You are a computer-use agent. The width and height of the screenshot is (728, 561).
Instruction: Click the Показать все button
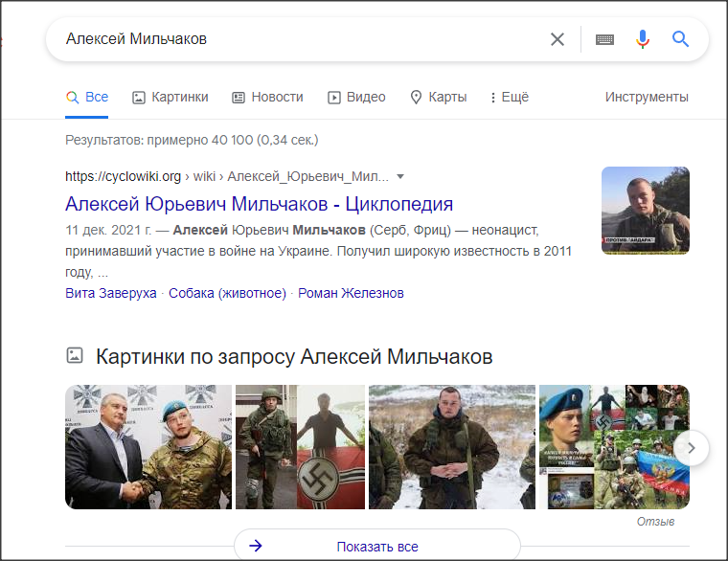(x=377, y=546)
